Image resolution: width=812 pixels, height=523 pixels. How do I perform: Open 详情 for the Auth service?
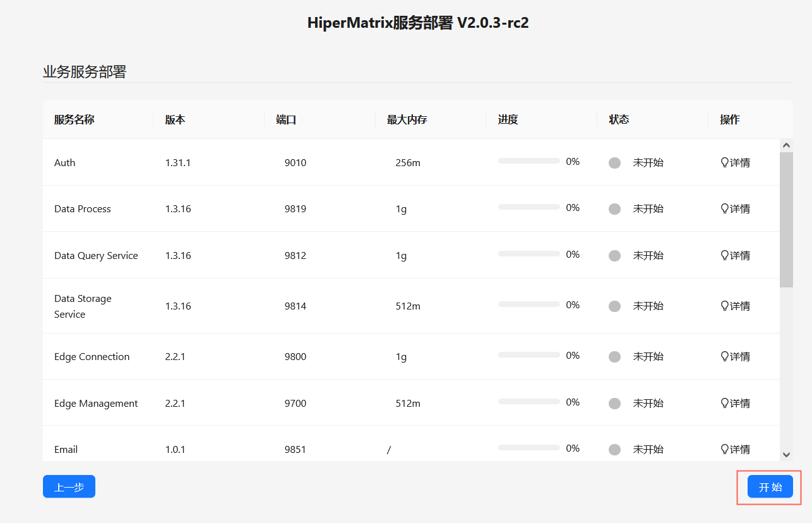(736, 162)
